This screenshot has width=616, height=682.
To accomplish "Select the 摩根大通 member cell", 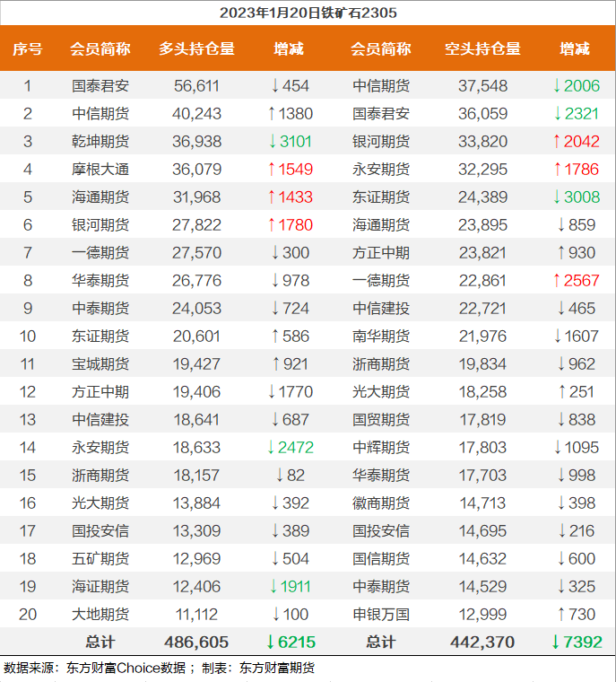I will [x=100, y=170].
